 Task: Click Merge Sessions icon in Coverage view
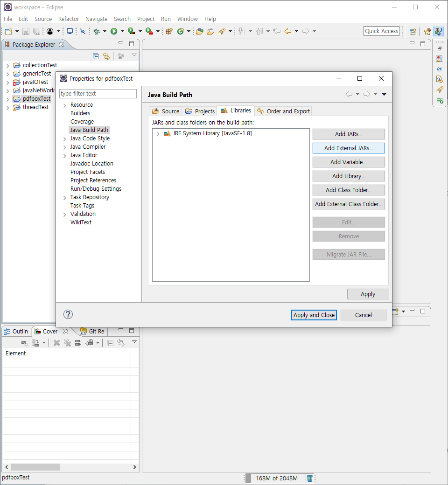pyautogui.click(x=78, y=343)
